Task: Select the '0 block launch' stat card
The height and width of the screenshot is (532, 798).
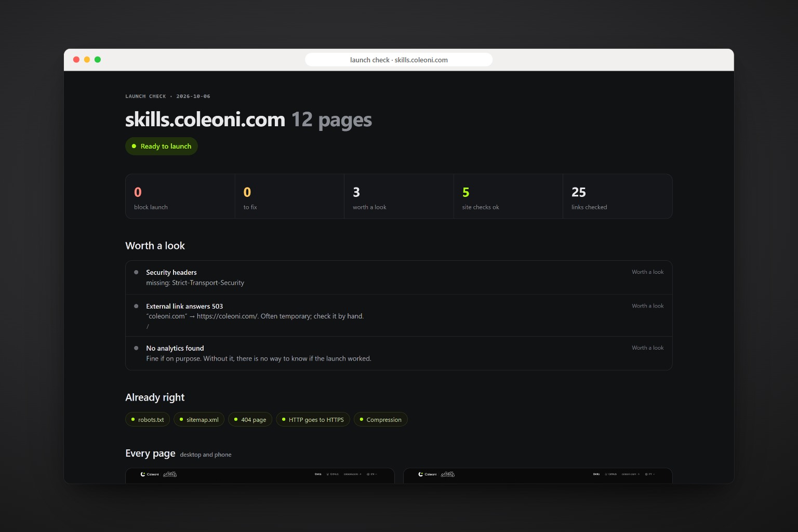Action: point(180,196)
